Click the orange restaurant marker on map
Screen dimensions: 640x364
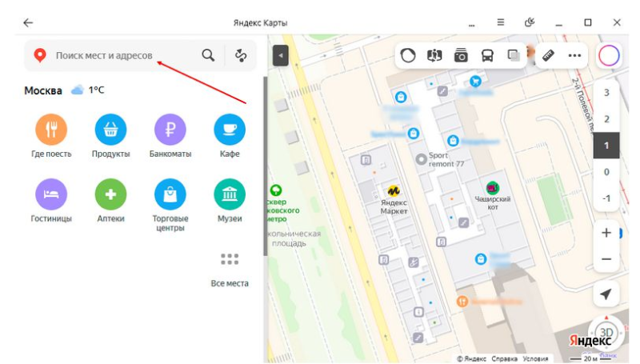tap(462, 302)
